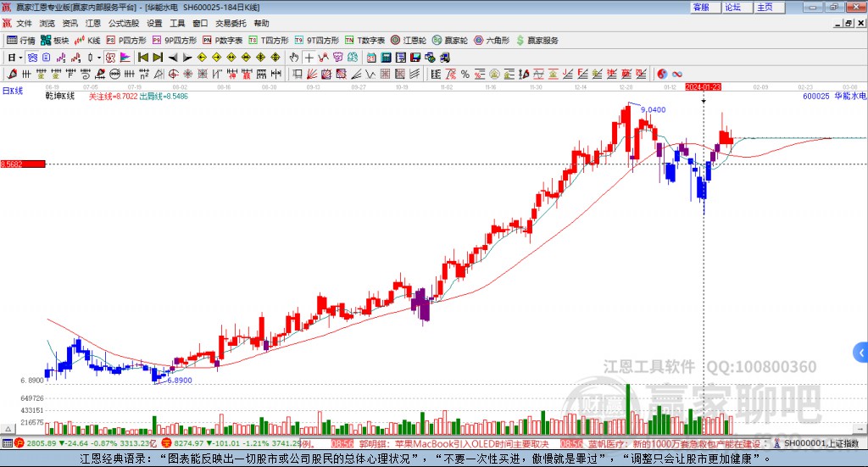Open the 资讯 menu
Image resolution: width=868 pixels, height=467 pixels.
pos(70,23)
